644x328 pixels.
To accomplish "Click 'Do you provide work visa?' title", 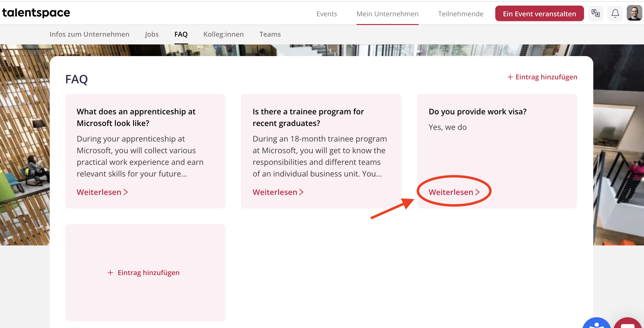I will (x=477, y=111).
